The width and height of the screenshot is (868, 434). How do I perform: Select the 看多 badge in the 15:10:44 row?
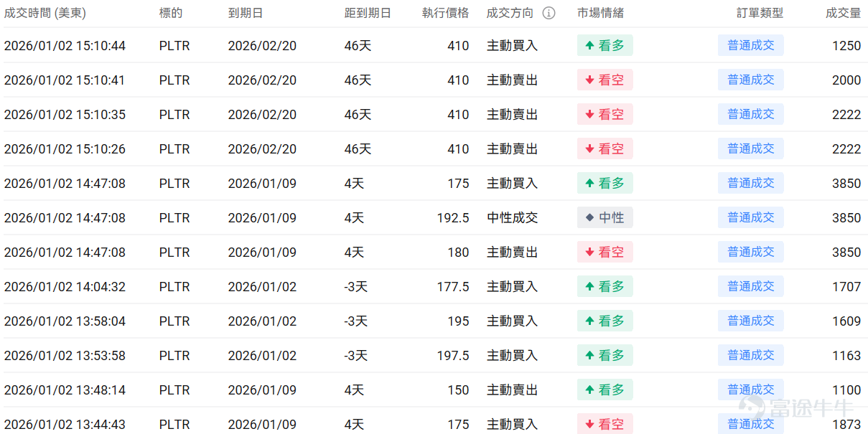click(x=605, y=45)
